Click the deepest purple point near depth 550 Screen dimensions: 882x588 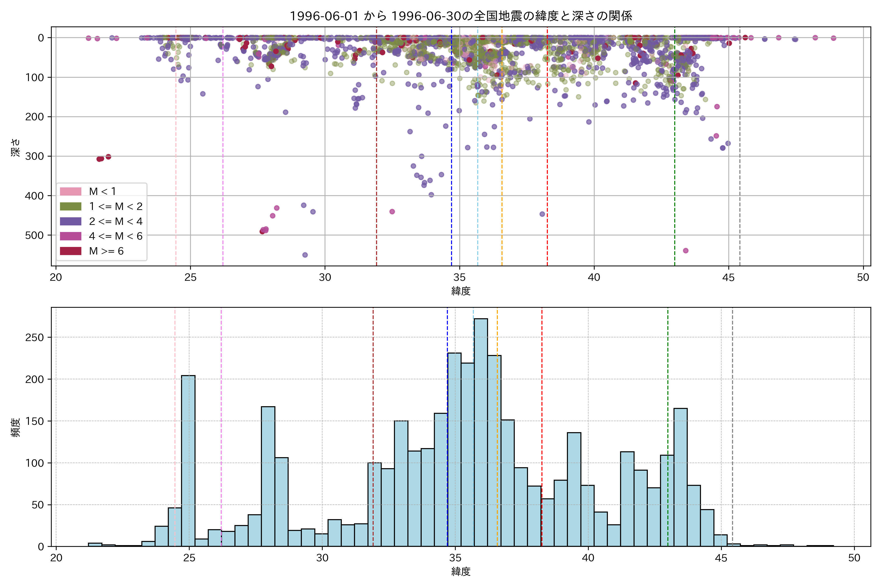click(x=305, y=255)
